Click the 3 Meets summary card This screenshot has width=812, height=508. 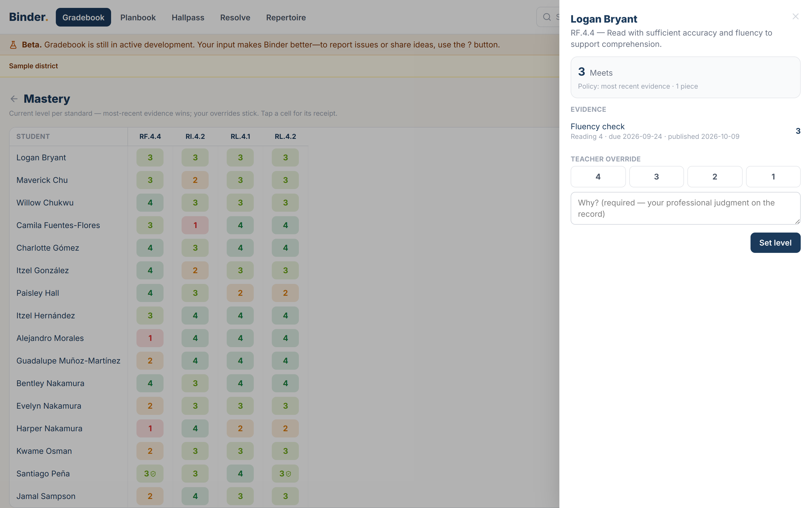pos(685,77)
